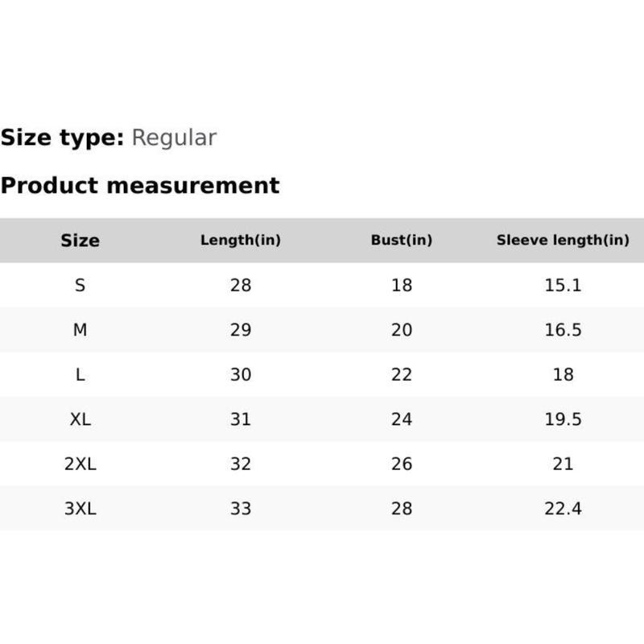The image size is (644, 644).
Task: Select the 2XL size row label
Action: point(80,464)
